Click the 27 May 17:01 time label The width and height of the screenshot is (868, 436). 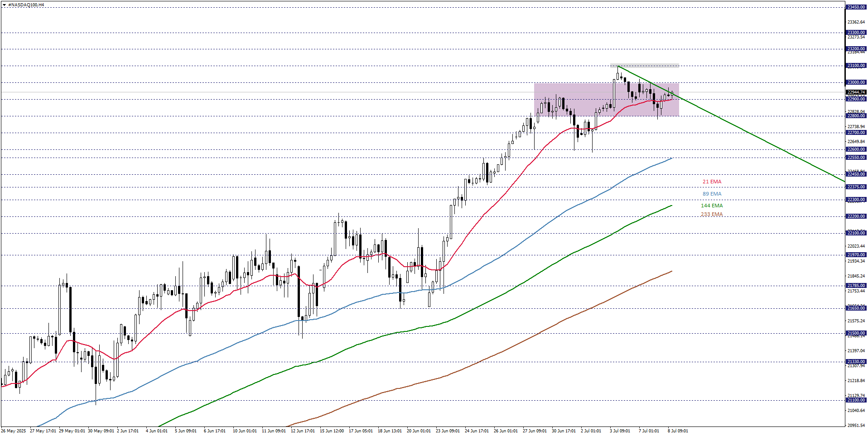coord(43,431)
